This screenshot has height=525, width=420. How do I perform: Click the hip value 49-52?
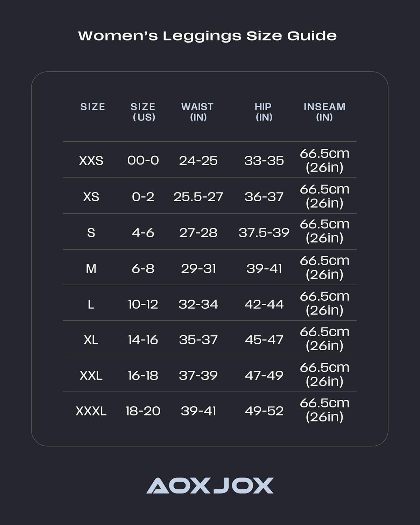click(x=264, y=411)
